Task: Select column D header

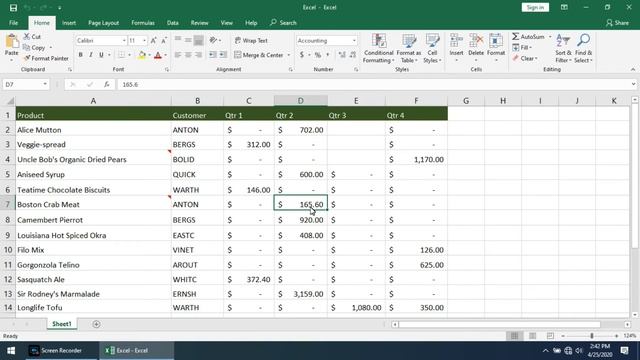Action: pos(300,100)
